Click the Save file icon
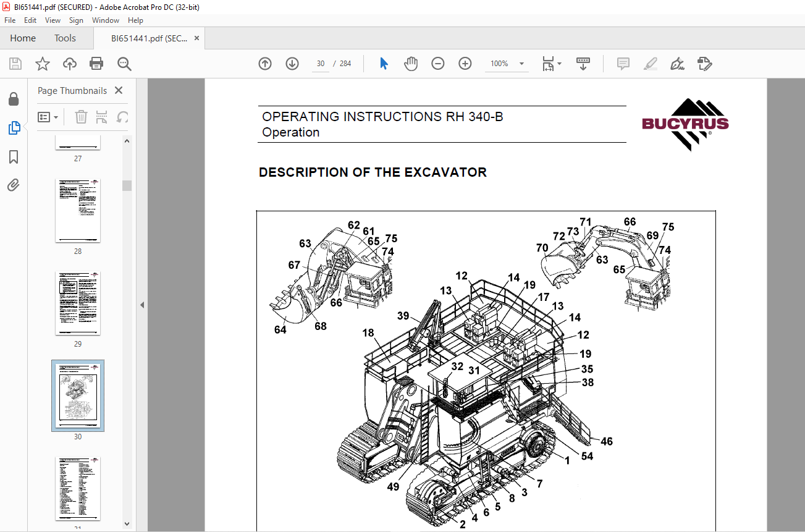805x532 pixels. click(15, 64)
